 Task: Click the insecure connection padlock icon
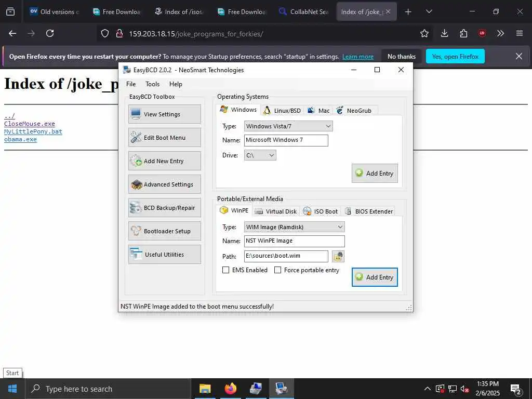pos(119,33)
